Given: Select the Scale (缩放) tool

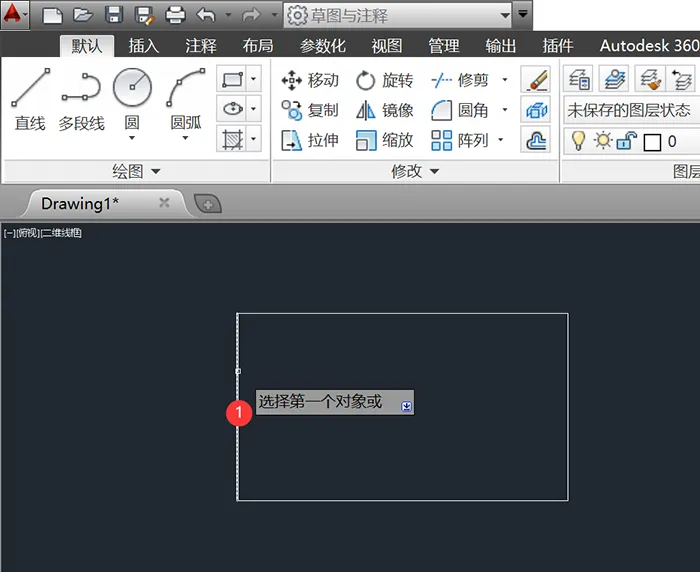Looking at the screenshot, I should [385, 140].
